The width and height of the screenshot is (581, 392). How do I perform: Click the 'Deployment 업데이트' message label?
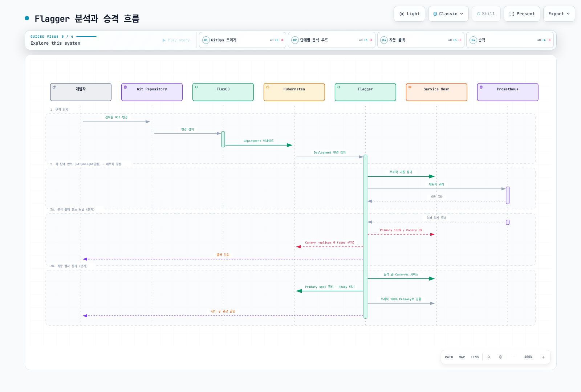click(x=259, y=141)
